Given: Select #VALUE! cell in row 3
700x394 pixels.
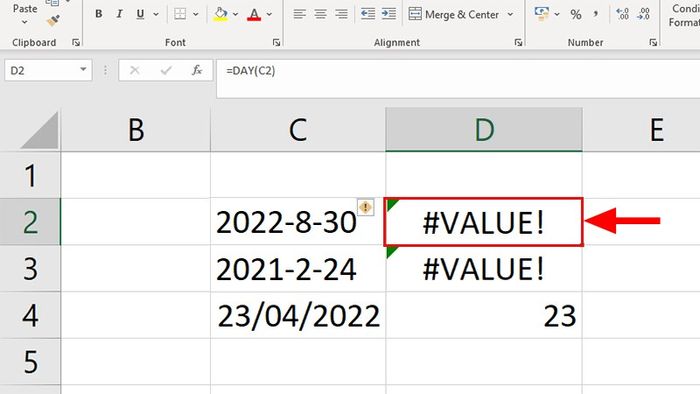Looking at the screenshot, I should [x=484, y=269].
